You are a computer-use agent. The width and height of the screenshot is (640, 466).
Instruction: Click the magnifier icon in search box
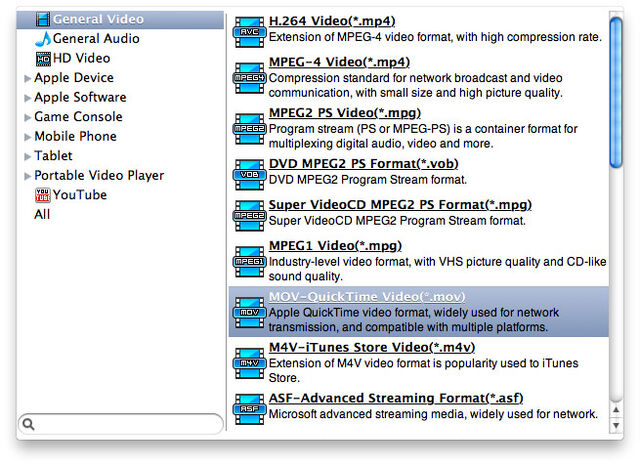pyautogui.click(x=29, y=424)
